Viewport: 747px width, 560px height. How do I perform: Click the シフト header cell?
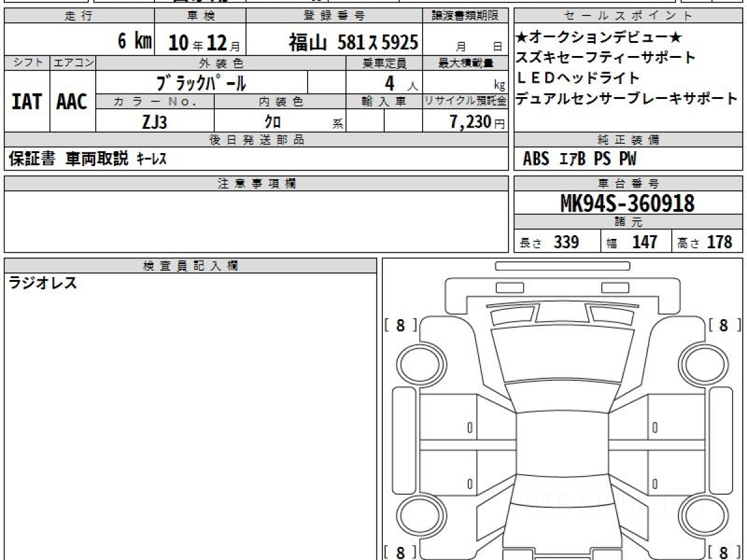click(27, 63)
